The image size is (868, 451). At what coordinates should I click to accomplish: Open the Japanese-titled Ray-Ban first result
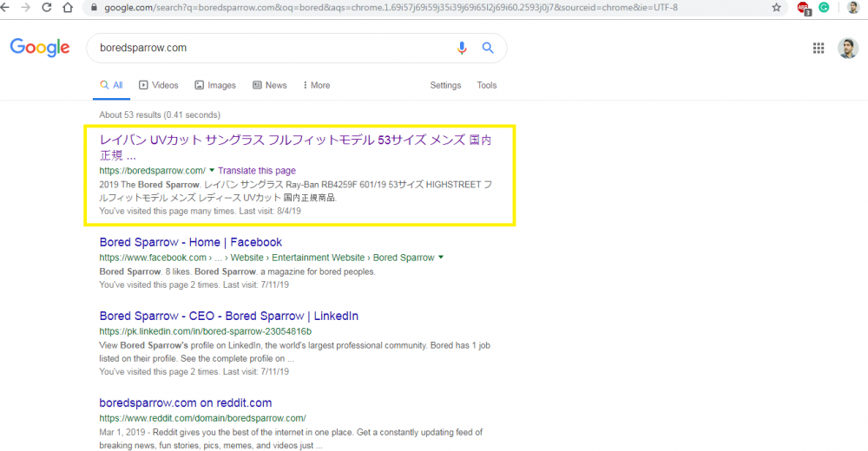click(295, 147)
